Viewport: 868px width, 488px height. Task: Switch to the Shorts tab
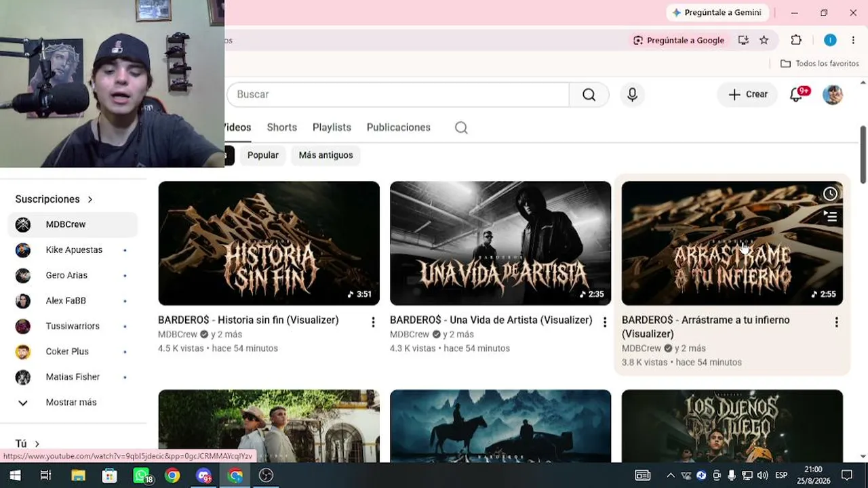pyautogui.click(x=282, y=127)
